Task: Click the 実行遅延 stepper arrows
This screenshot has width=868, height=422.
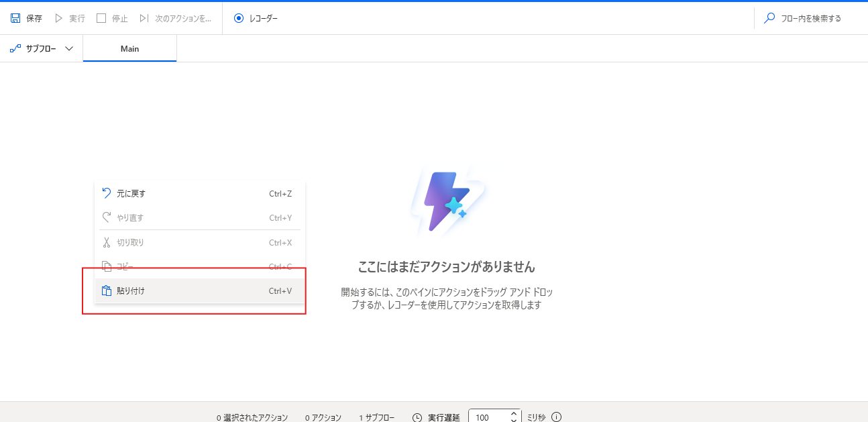Action: 514,417
